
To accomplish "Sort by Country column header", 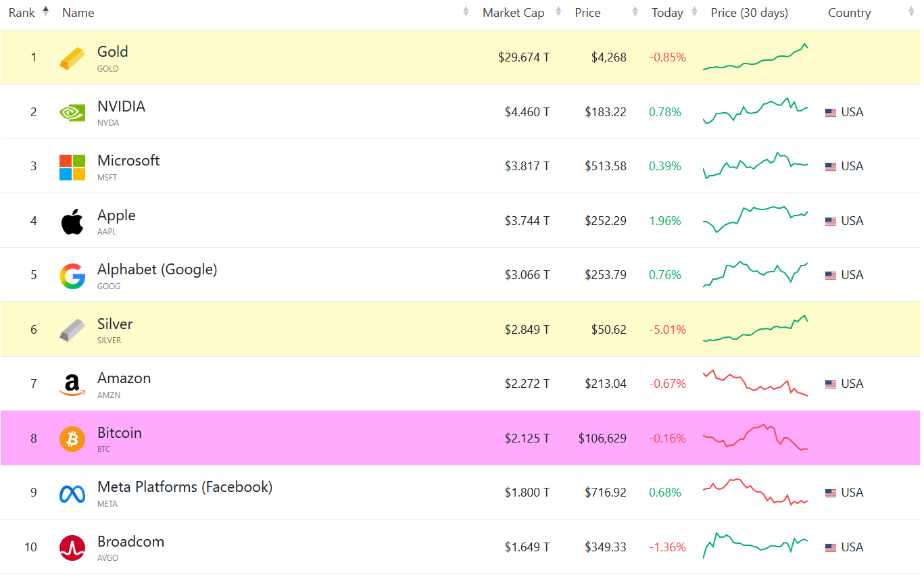I will coord(849,13).
